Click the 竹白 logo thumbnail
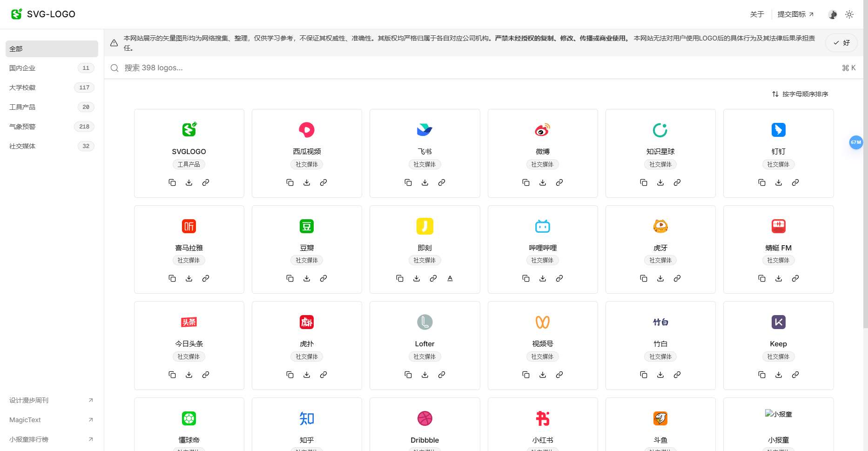 point(660,322)
